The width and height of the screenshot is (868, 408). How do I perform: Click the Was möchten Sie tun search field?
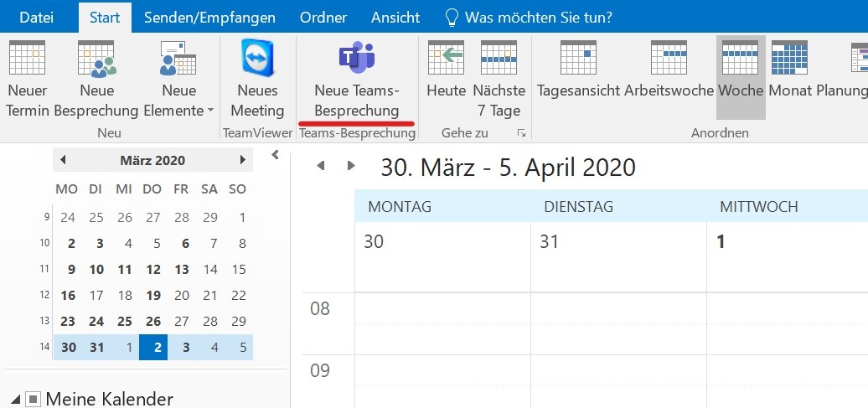(538, 17)
